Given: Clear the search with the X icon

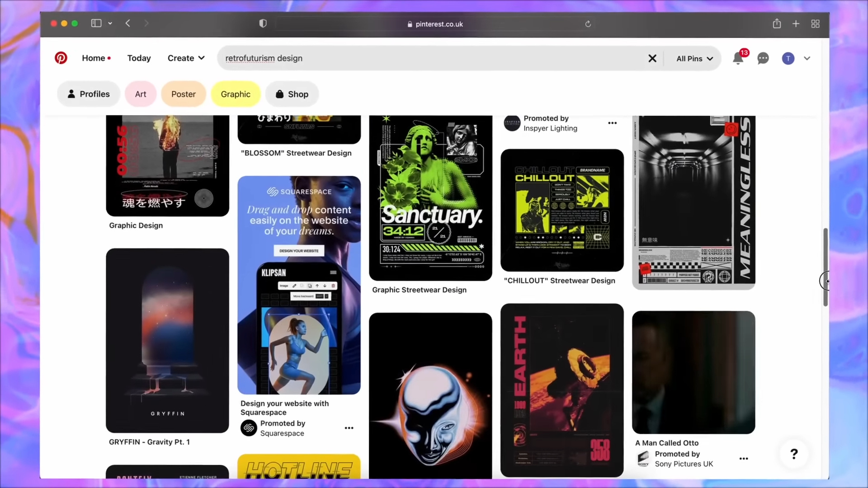Looking at the screenshot, I should 652,58.
